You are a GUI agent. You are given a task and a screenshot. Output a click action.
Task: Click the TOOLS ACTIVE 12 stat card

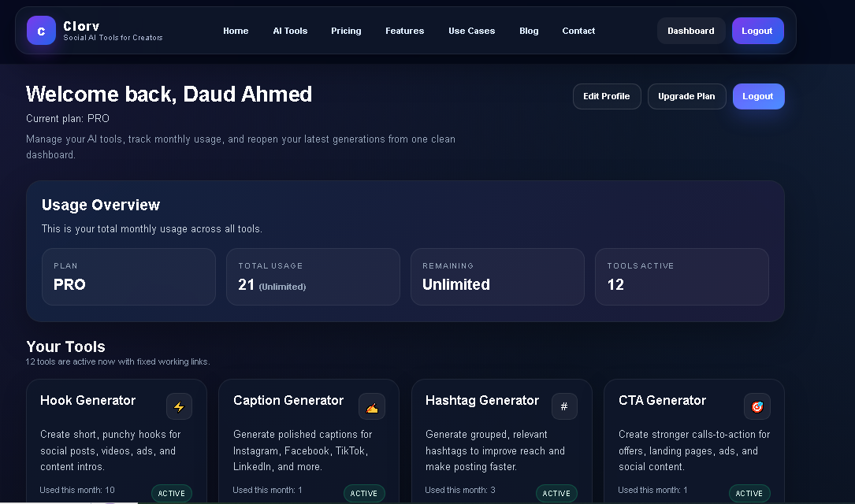[682, 276]
